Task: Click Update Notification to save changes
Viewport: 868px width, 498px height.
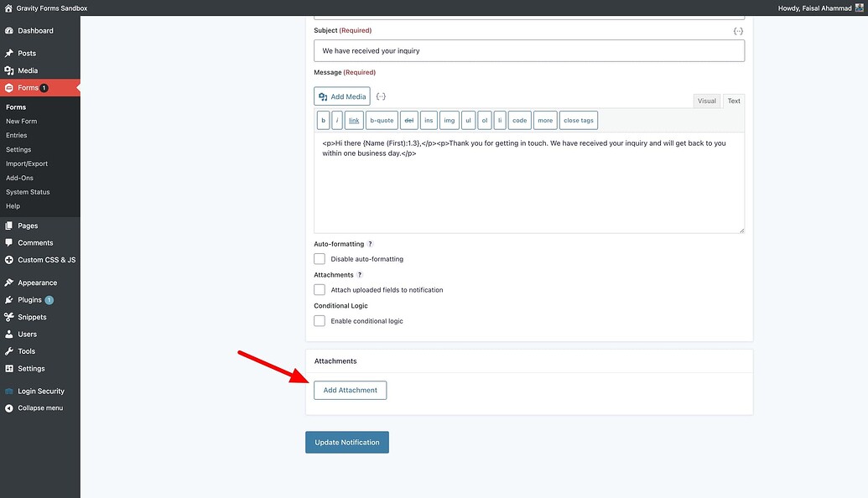Action: (x=346, y=442)
